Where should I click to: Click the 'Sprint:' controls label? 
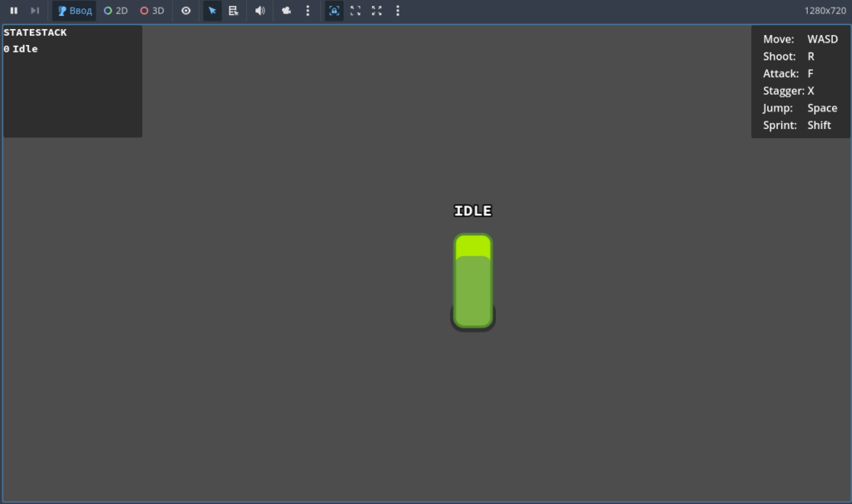point(780,125)
